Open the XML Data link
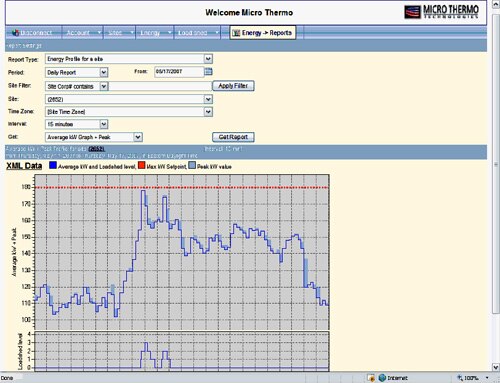Viewport: 500px width, 383px height. point(24,166)
